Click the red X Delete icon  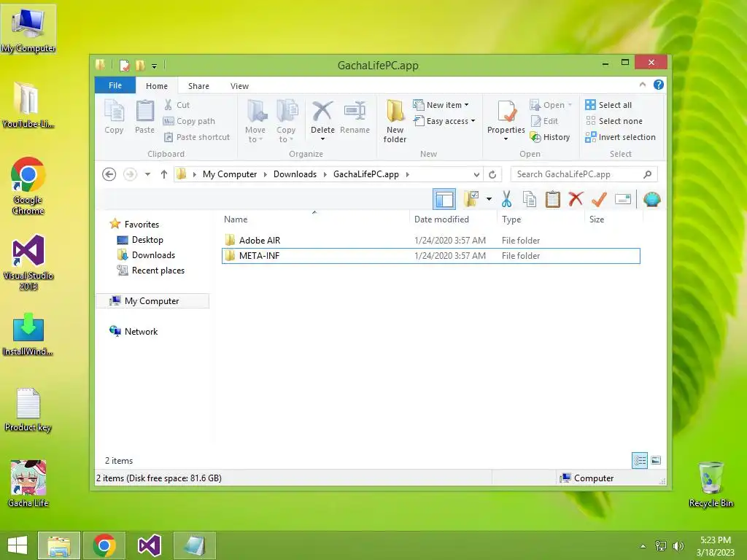(322, 112)
